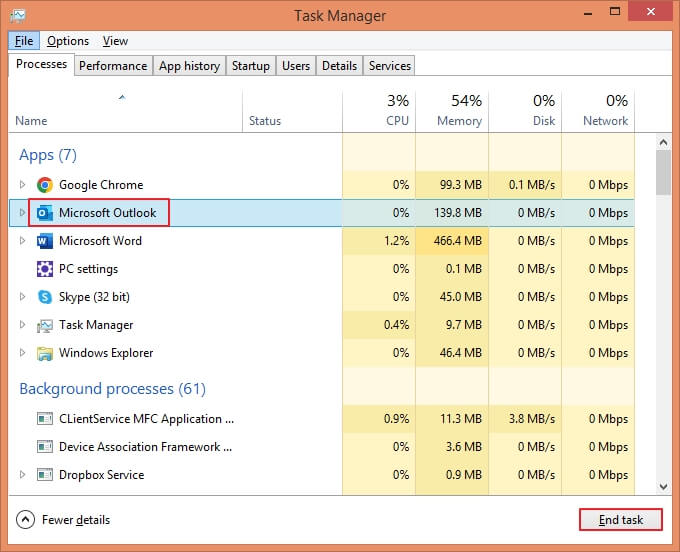Click the Task Manager title bar icon
Screen dimensions: 680x552
(x=18, y=16)
